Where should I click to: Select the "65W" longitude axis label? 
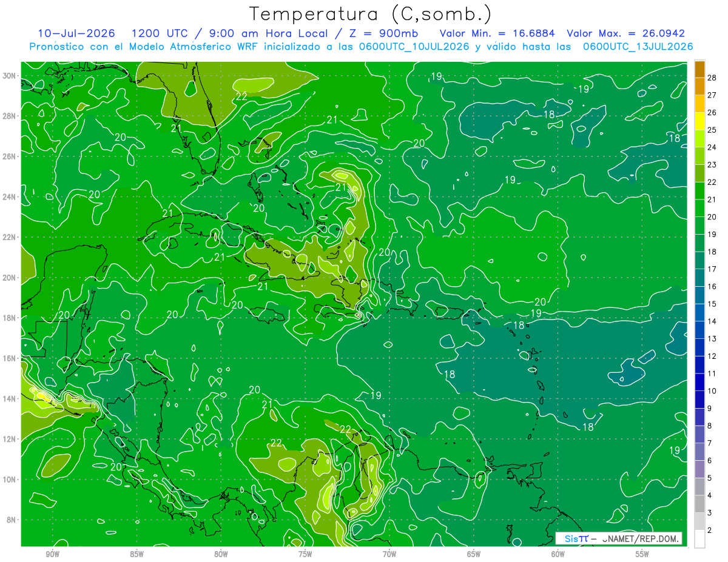point(474,554)
